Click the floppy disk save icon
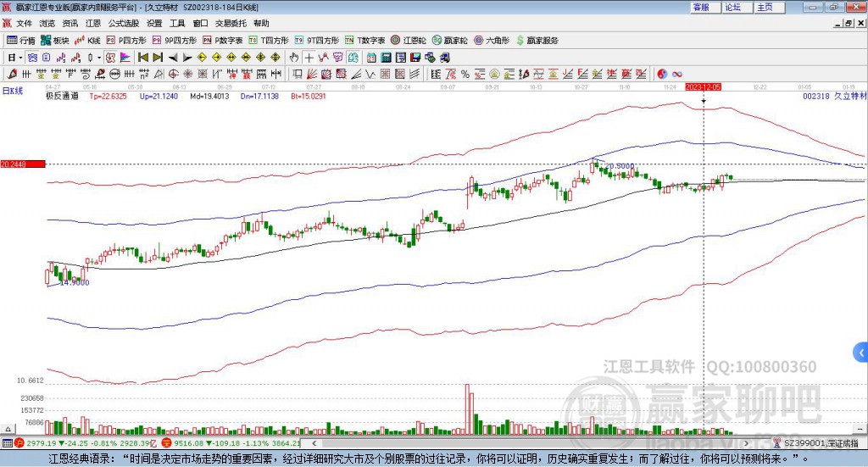868x467 pixels. [415, 58]
